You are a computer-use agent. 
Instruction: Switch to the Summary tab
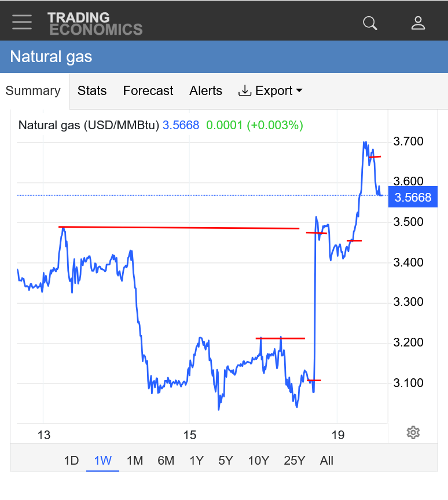[x=33, y=91]
